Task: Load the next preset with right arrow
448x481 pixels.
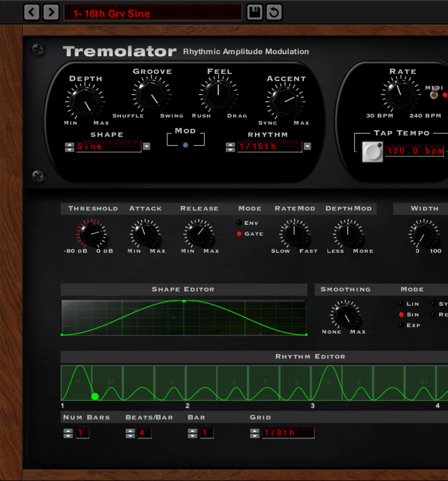Action: coord(51,12)
